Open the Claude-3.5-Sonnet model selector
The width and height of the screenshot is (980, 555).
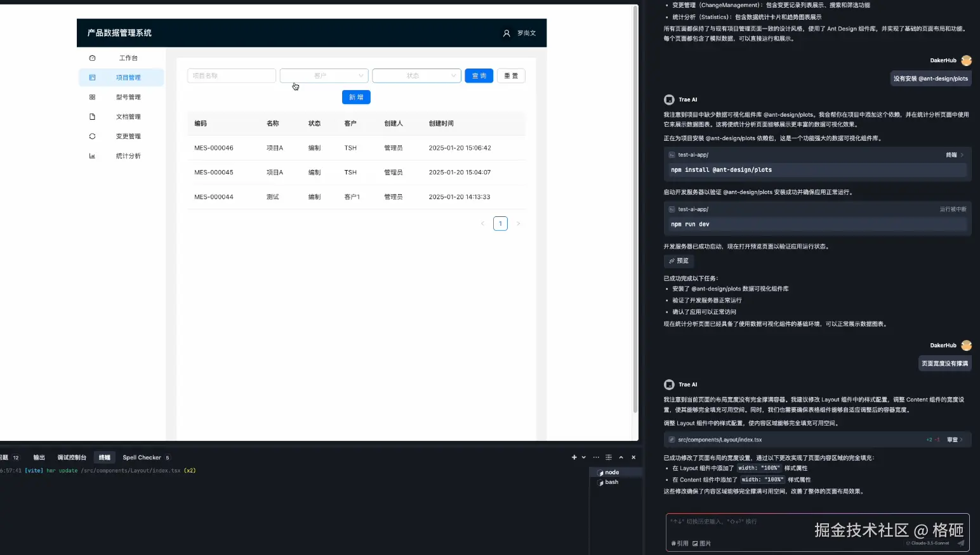[x=928, y=543]
